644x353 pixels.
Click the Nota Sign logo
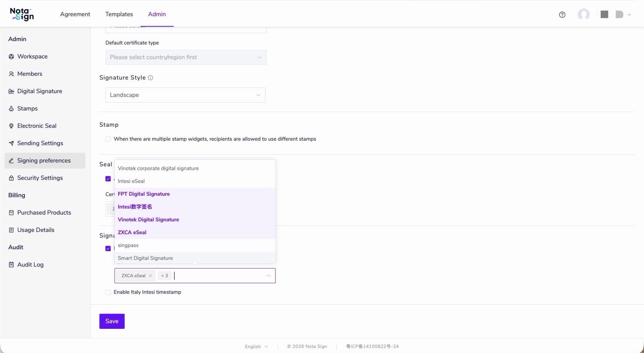22,14
